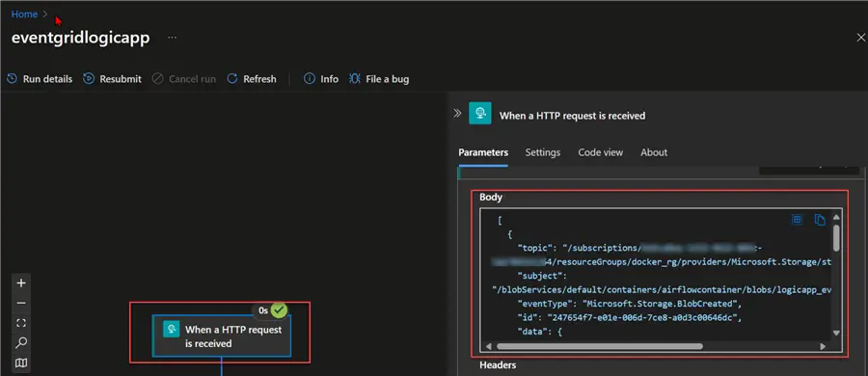The width and height of the screenshot is (868, 376).
Task: File a bug report
Action: click(379, 79)
